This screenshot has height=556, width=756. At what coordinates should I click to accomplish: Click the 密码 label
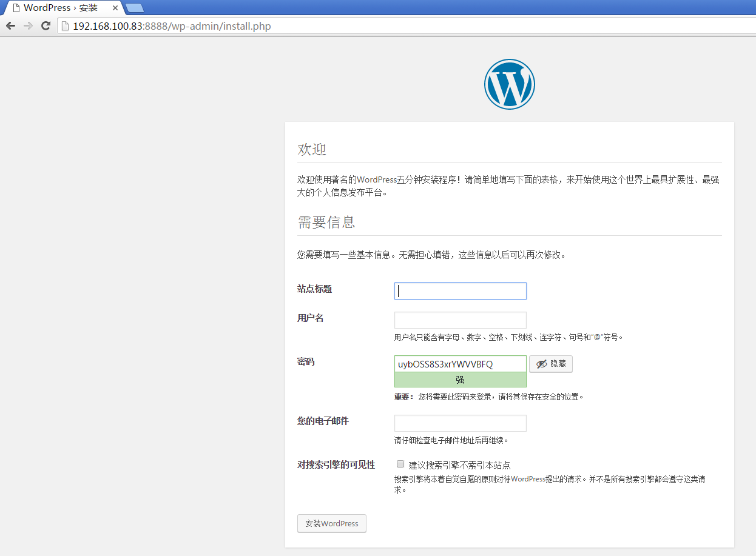point(306,362)
